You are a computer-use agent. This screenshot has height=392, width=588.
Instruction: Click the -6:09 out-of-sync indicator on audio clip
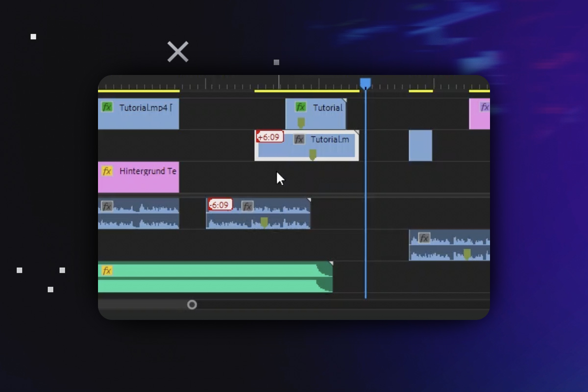(x=220, y=205)
